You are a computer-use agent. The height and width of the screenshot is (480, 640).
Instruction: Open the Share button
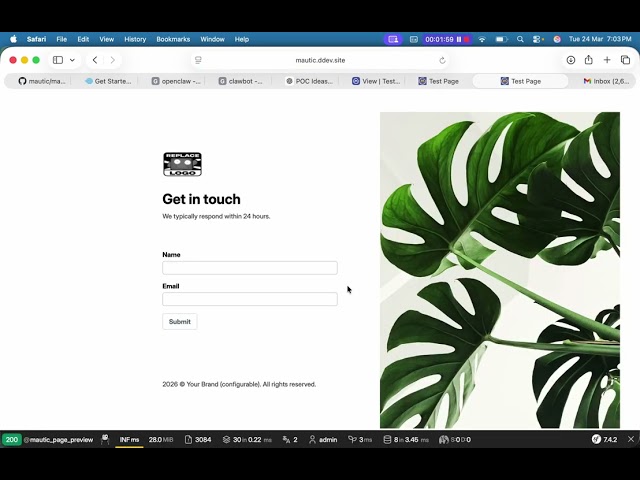pyautogui.click(x=589, y=60)
